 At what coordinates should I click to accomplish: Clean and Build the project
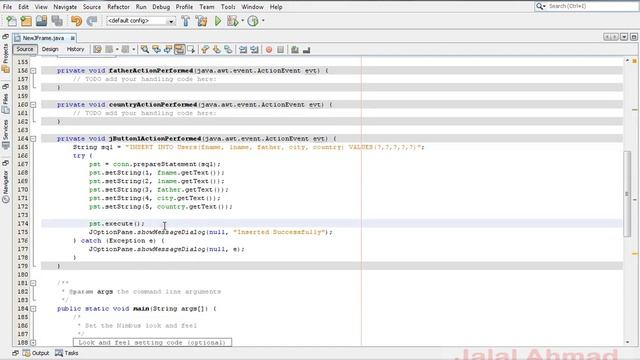point(202,21)
